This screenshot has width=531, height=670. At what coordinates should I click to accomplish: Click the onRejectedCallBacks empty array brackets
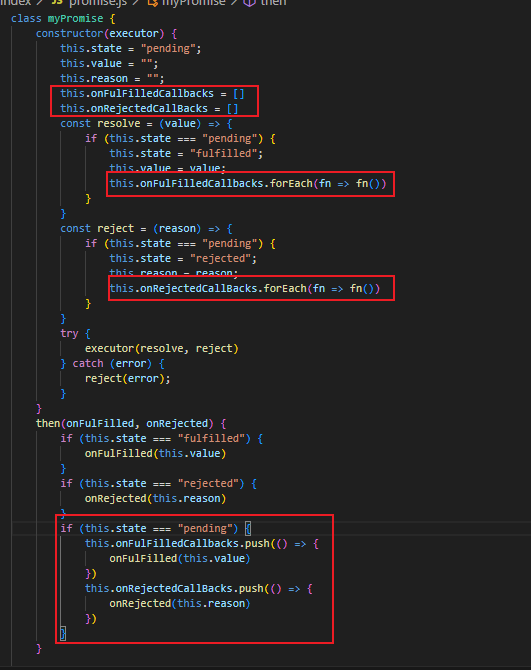point(232,109)
